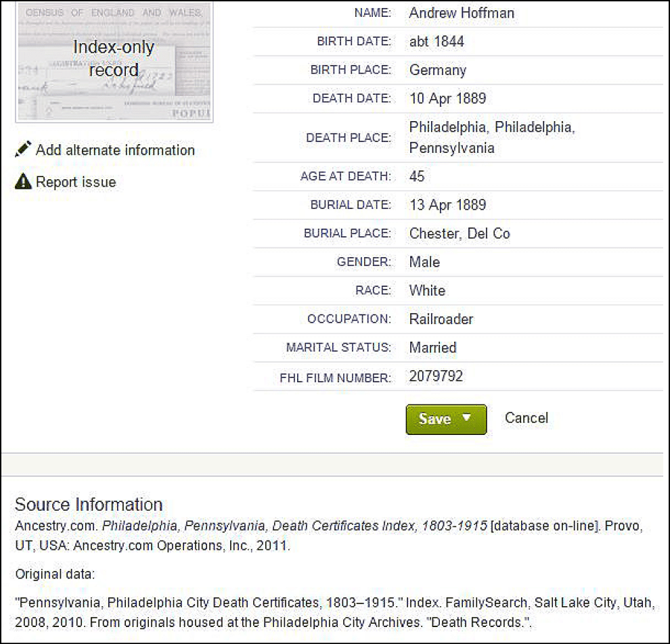Open the Add alternate information link
This screenshot has height=644, width=670.
(x=115, y=150)
